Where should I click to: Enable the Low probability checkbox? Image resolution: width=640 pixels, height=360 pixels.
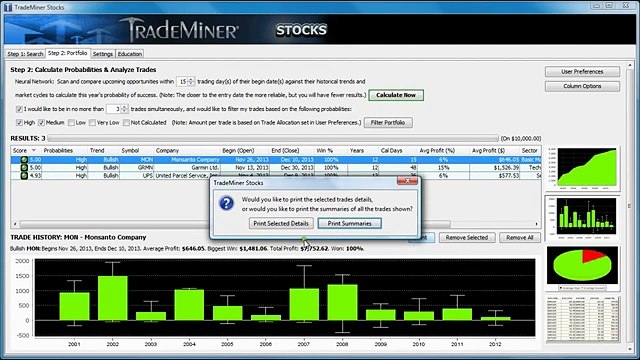pos(71,122)
